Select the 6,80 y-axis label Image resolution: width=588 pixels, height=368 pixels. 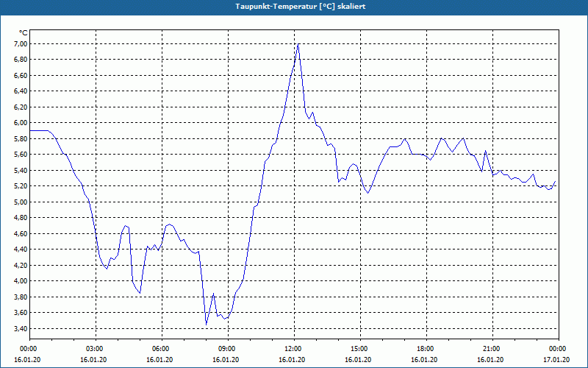(22, 60)
